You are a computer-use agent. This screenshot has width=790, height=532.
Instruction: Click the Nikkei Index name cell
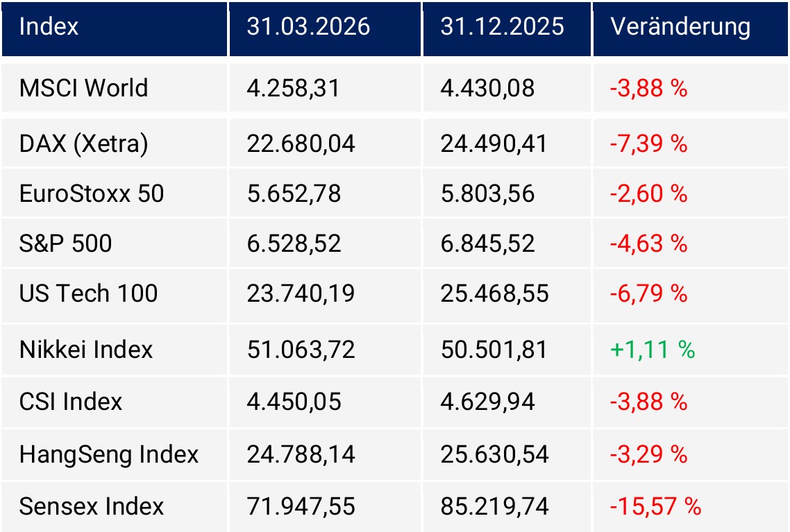click(86, 349)
